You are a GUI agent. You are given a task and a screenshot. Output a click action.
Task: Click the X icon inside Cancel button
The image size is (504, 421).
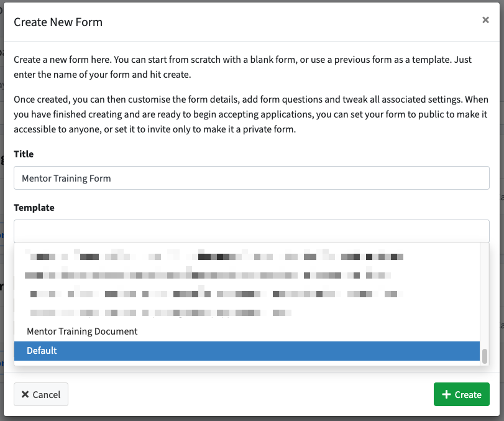coord(25,394)
